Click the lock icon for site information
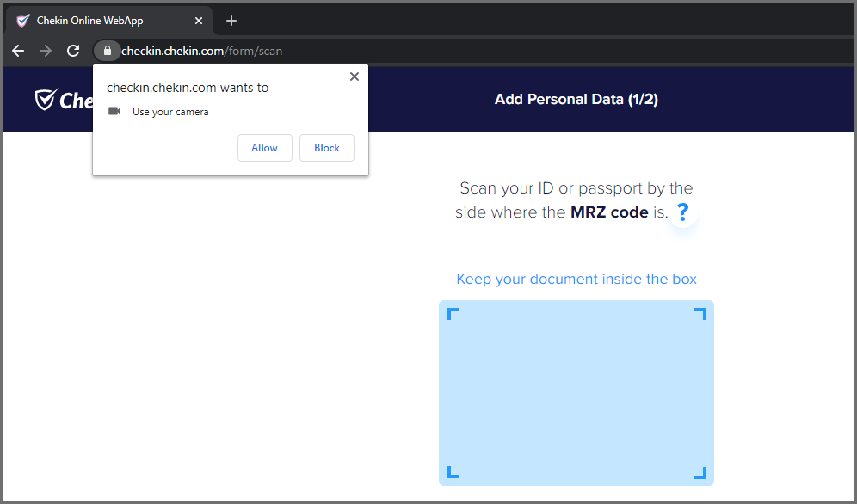 pyautogui.click(x=107, y=51)
